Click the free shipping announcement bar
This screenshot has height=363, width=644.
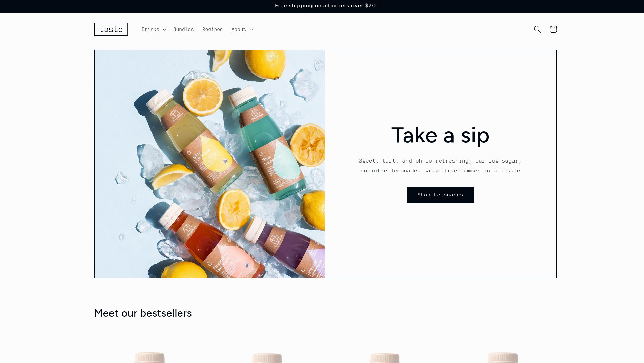point(322,6)
